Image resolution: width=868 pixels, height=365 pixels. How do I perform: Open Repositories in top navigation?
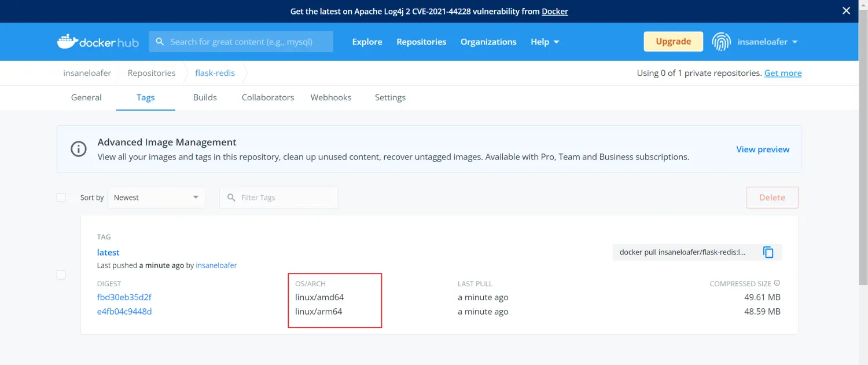(x=421, y=42)
